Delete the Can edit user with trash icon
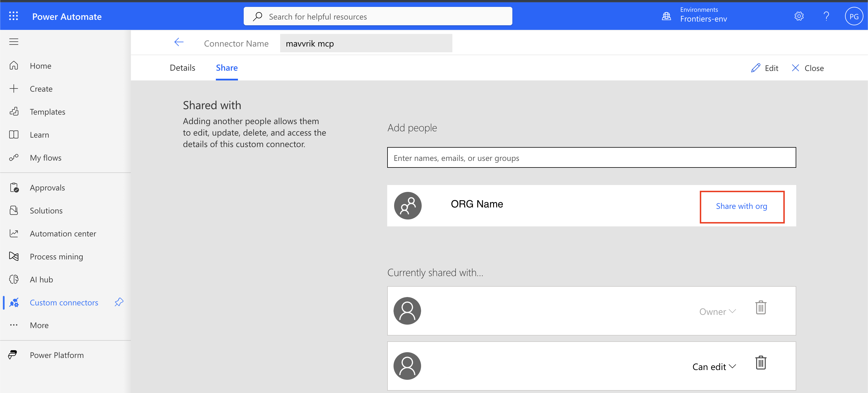 click(x=761, y=363)
